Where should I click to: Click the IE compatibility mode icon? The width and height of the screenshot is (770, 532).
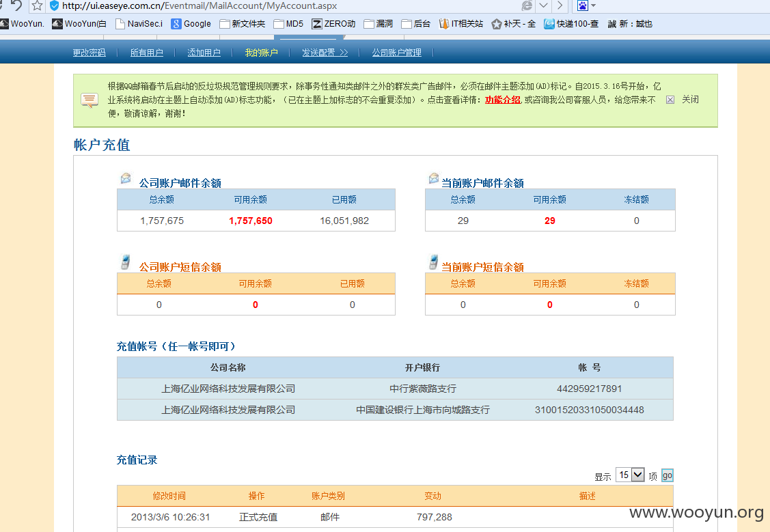coord(527,5)
